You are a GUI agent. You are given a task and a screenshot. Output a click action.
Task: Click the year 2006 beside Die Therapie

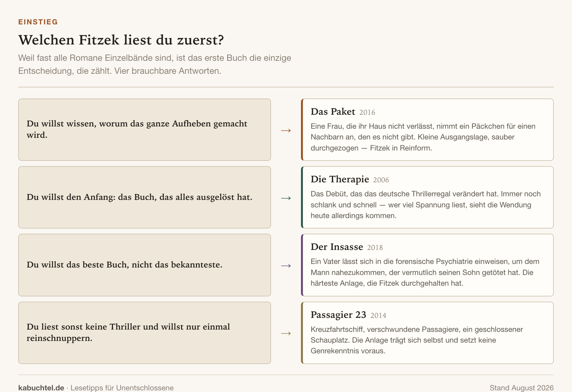(381, 180)
